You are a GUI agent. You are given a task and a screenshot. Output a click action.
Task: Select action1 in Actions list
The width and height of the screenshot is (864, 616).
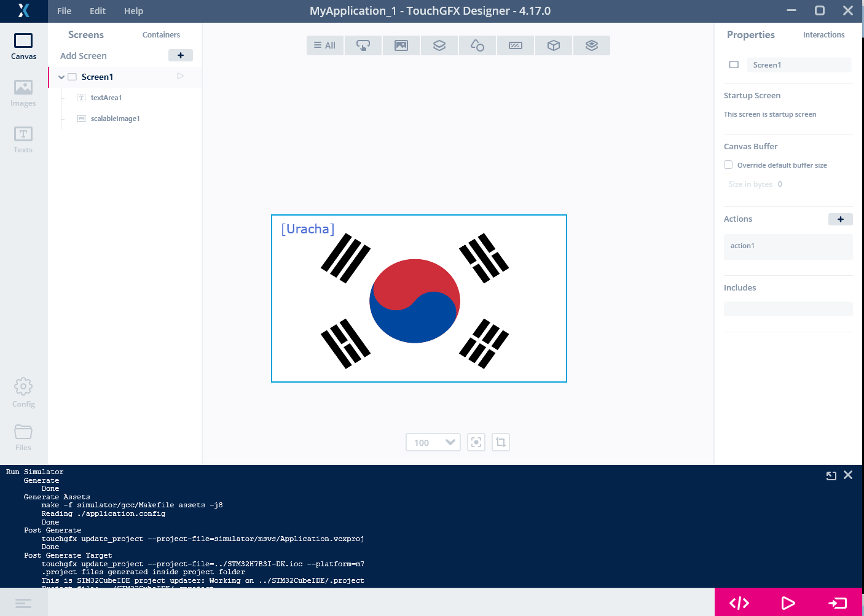coord(788,246)
